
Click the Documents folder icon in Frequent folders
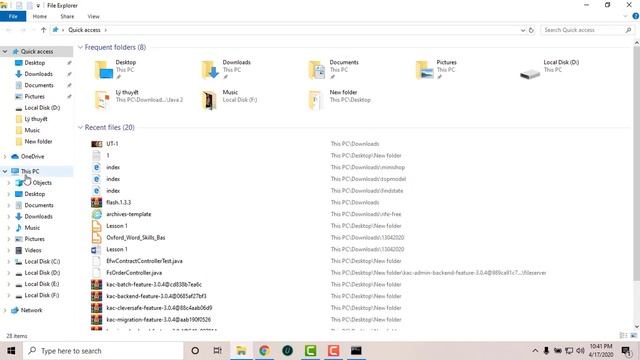317,70
